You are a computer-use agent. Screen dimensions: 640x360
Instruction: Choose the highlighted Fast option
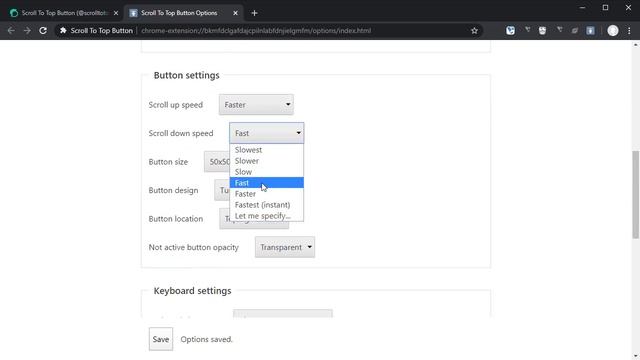tap(267, 183)
